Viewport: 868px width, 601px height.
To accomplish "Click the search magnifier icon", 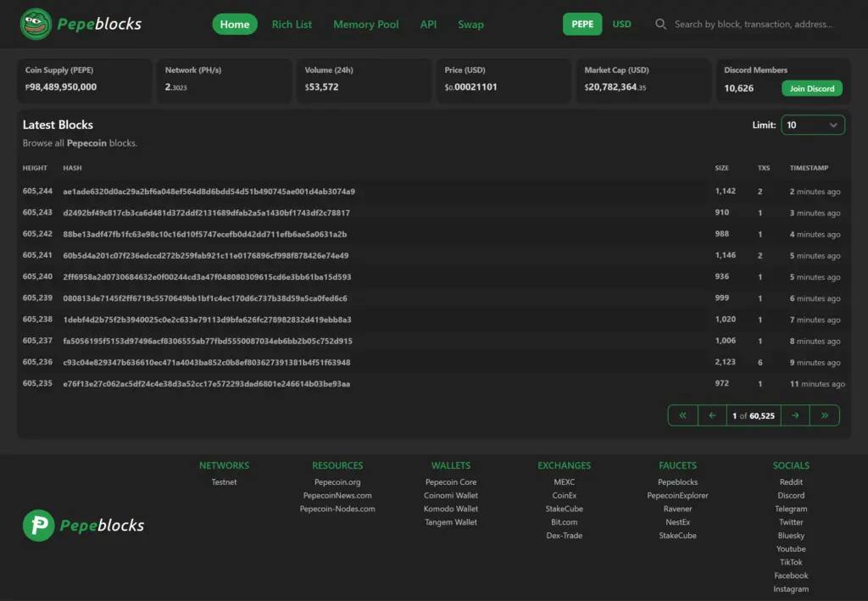I will click(x=660, y=25).
